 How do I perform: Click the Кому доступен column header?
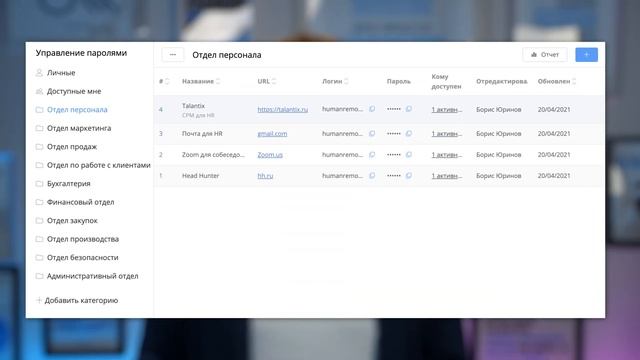[446, 81]
